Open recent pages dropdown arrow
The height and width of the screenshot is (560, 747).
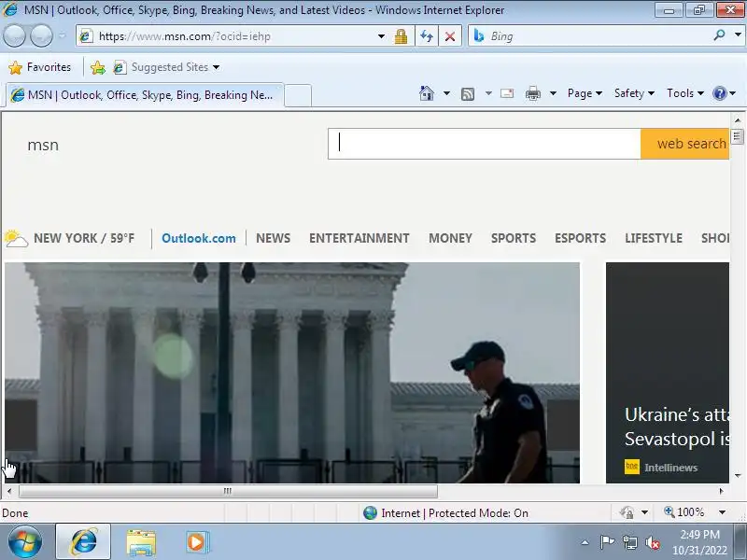point(63,35)
